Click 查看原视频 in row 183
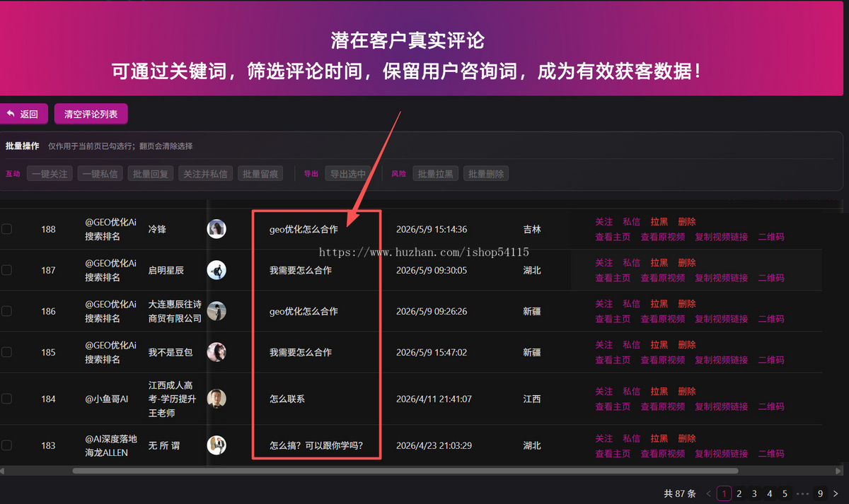The image size is (849, 504). (x=663, y=453)
